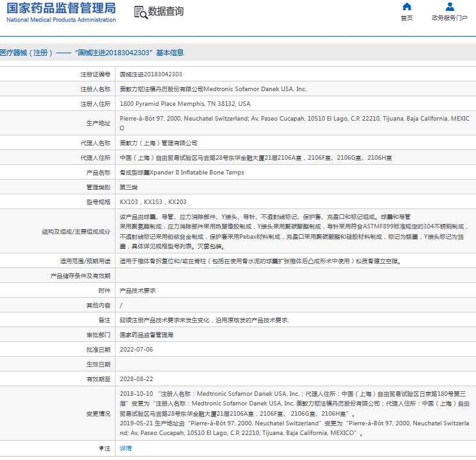Screen dimensions: 476x460
Task: Click the 管理类别 row label
Action: click(x=98, y=187)
